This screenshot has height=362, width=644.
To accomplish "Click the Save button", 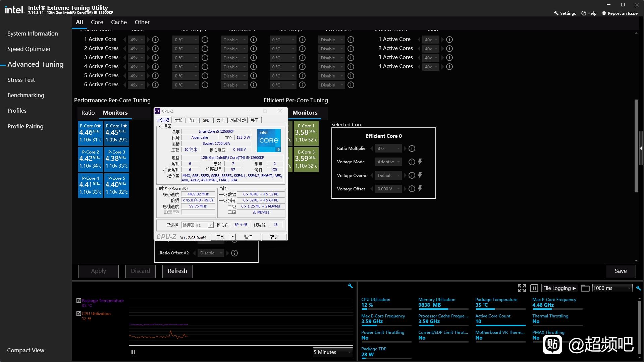I will pos(621,271).
